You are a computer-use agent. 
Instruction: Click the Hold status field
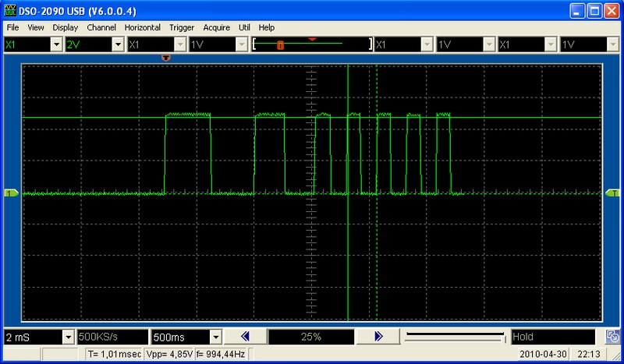tap(553, 337)
